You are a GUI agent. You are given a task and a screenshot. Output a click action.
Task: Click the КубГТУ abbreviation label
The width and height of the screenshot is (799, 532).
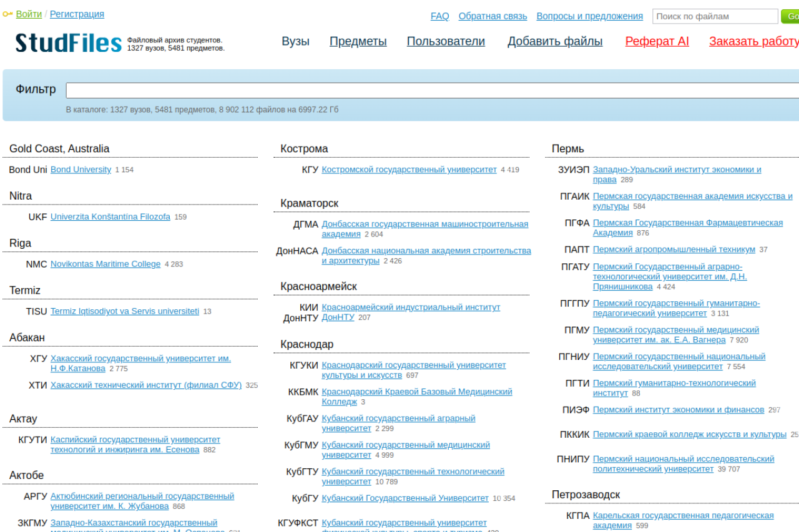point(303,472)
